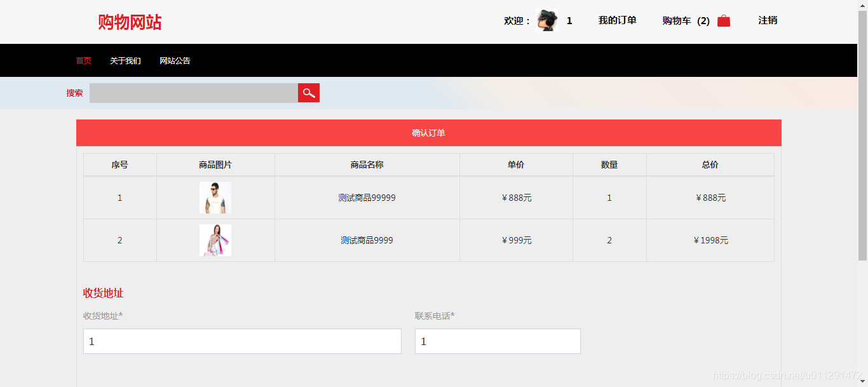Open the 网站公告 page
The image size is (868, 387).
click(175, 60)
